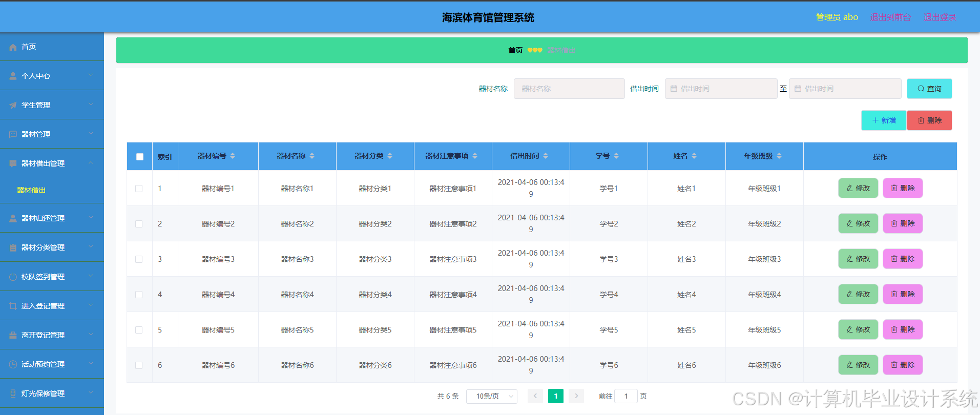This screenshot has width=980, height=415.
Task: Click calendar icon in first 借出时间 field
Action: point(674,89)
